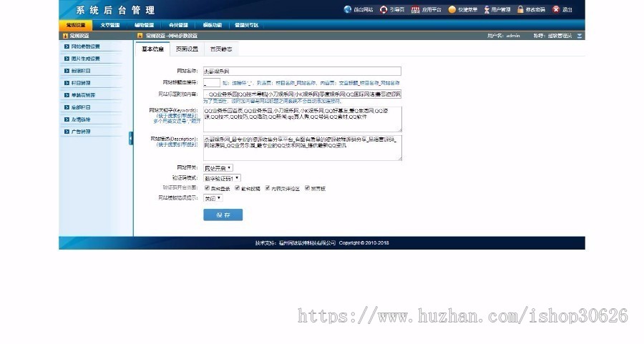This screenshot has width=644, height=344.
Task: Open 网站参数设置 in the sidebar
Action: [85, 46]
